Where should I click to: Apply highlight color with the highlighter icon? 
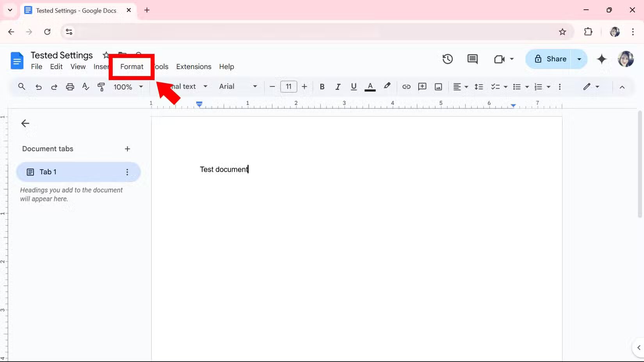pyautogui.click(x=386, y=87)
